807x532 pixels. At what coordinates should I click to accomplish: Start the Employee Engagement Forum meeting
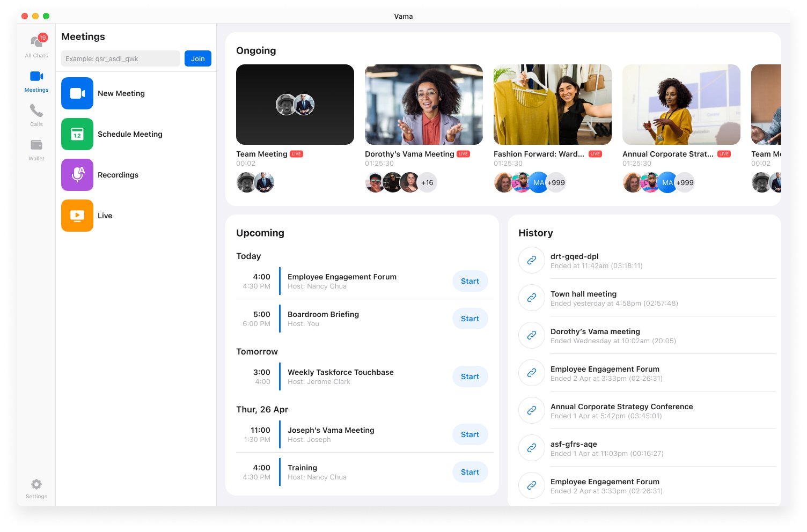click(470, 281)
